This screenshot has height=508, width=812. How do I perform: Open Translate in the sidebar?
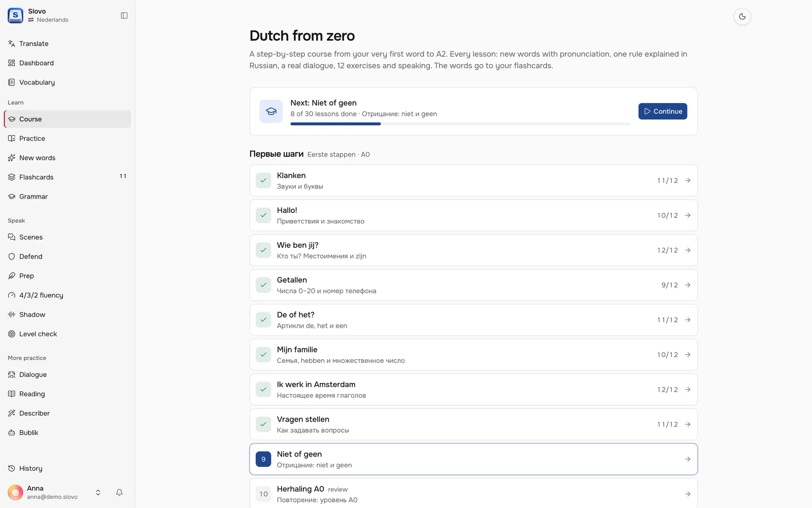(67, 44)
